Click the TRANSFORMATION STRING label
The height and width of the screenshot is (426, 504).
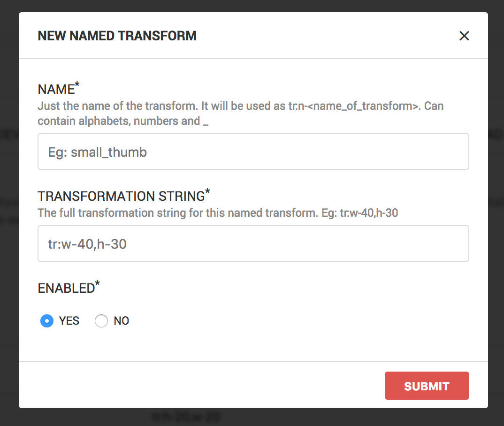point(120,196)
